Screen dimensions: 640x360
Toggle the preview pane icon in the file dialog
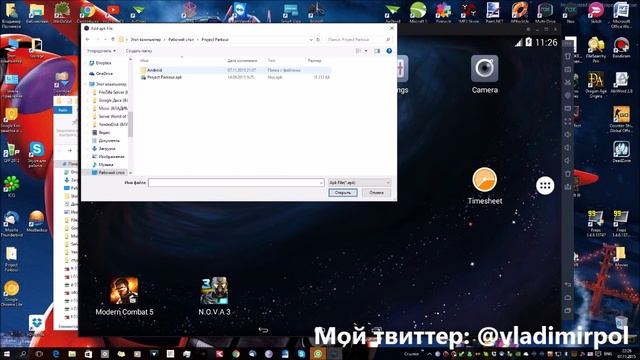(377, 51)
